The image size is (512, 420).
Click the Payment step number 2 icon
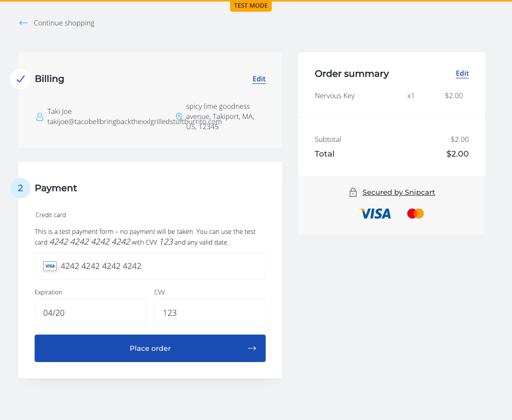(x=20, y=188)
